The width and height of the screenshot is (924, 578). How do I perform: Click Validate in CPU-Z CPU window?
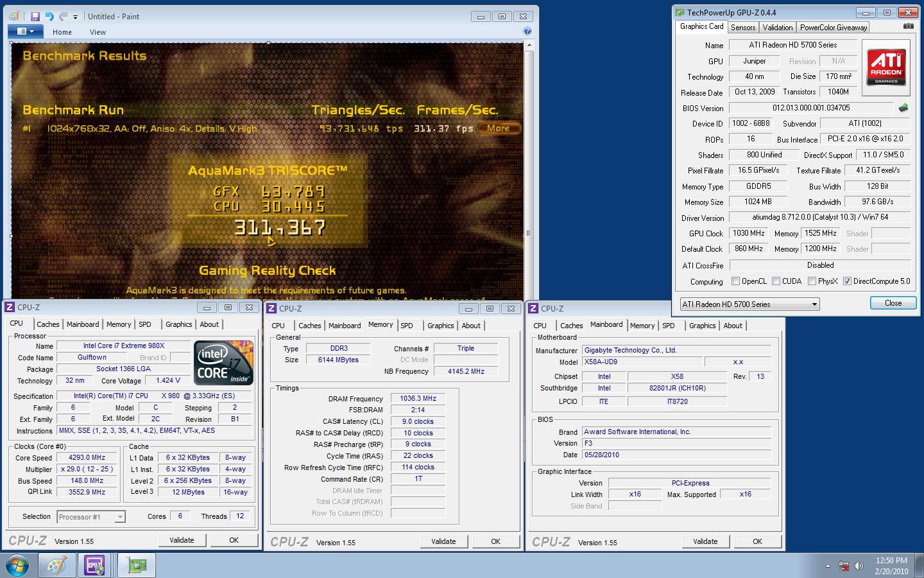pyautogui.click(x=182, y=540)
